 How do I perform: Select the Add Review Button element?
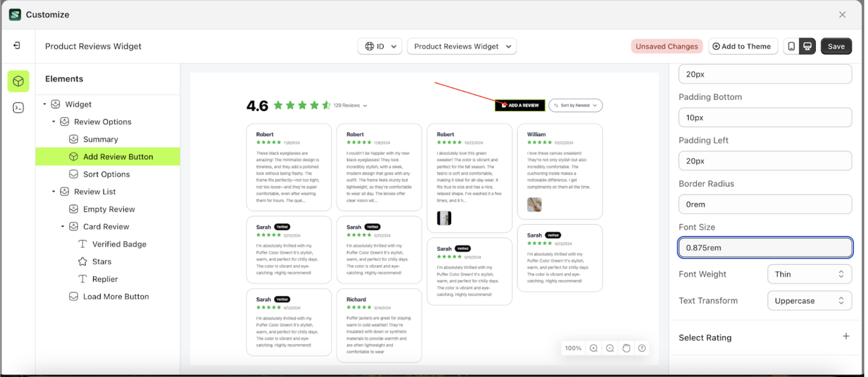(x=108, y=157)
